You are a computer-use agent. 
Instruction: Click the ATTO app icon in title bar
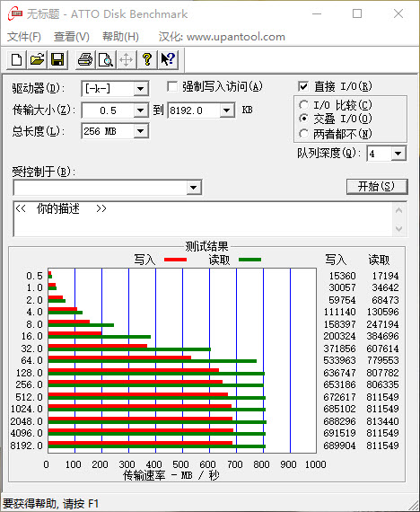[x=15, y=14]
